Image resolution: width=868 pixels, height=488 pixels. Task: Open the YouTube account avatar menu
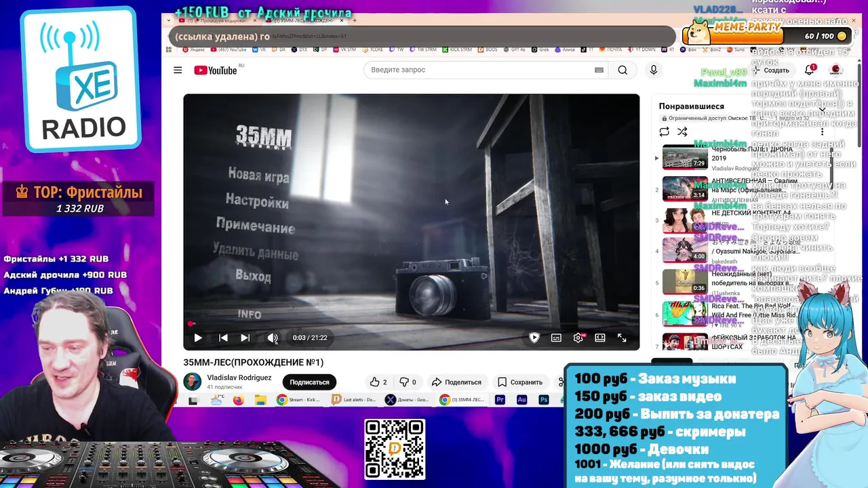click(x=836, y=70)
